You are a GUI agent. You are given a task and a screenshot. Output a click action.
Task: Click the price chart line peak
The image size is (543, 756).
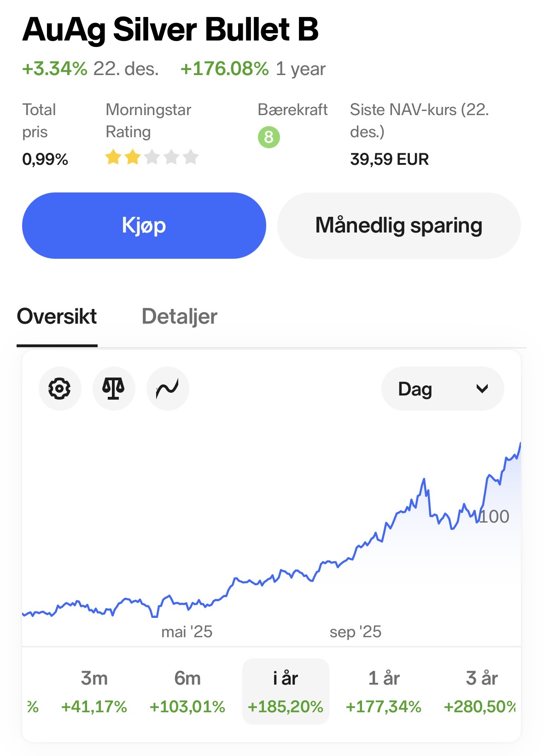tap(520, 444)
